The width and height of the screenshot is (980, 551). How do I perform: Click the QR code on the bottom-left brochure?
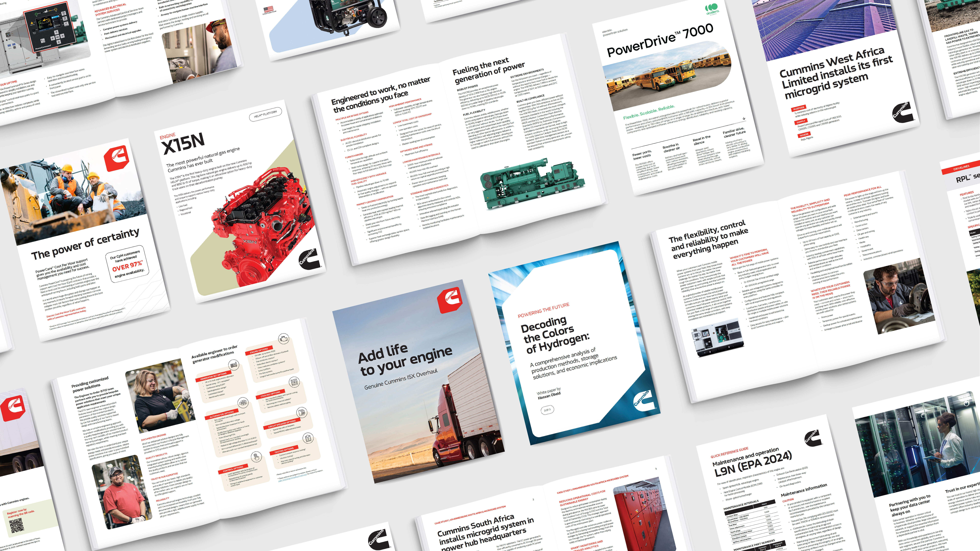[x=16, y=526]
